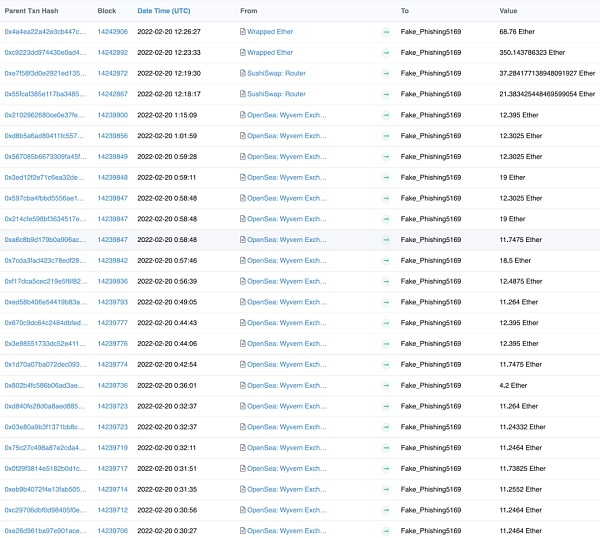Screen dimensions: 600x538
Task: Click contract icon in block 14239842 row
Action: tap(243, 260)
